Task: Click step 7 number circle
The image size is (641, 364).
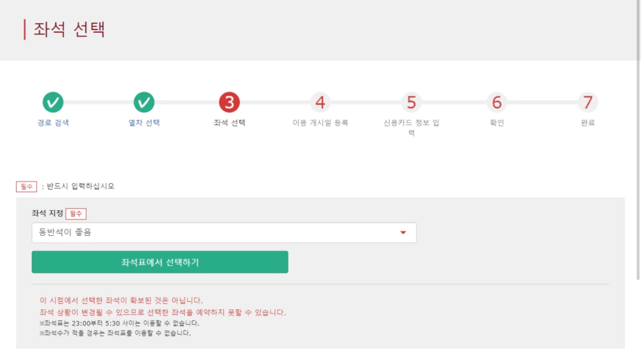Action: pyautogui.click(x=587, y=102)
